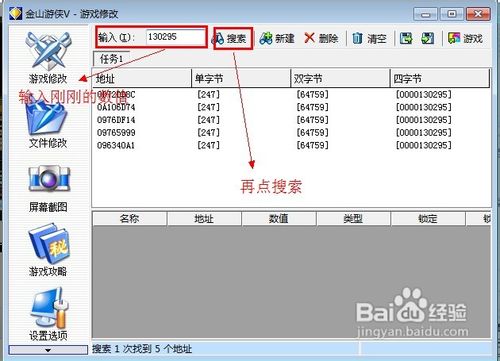Click the 双字节 column header
Screen dimensions: 500x361
pyautogui.click(x=340, y=79)
